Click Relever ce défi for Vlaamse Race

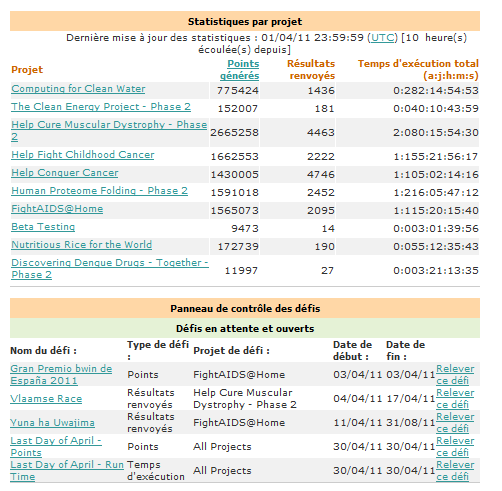[455, 399]
